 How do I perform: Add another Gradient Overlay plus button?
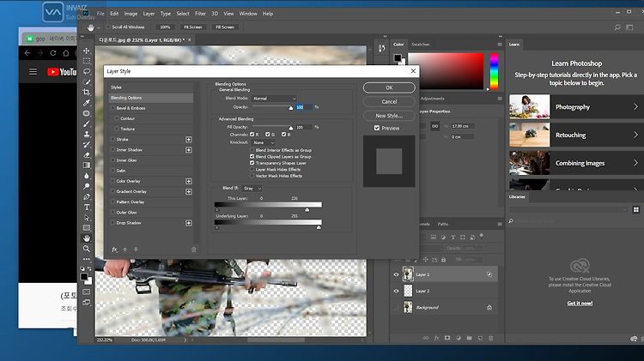coord(189,191)
